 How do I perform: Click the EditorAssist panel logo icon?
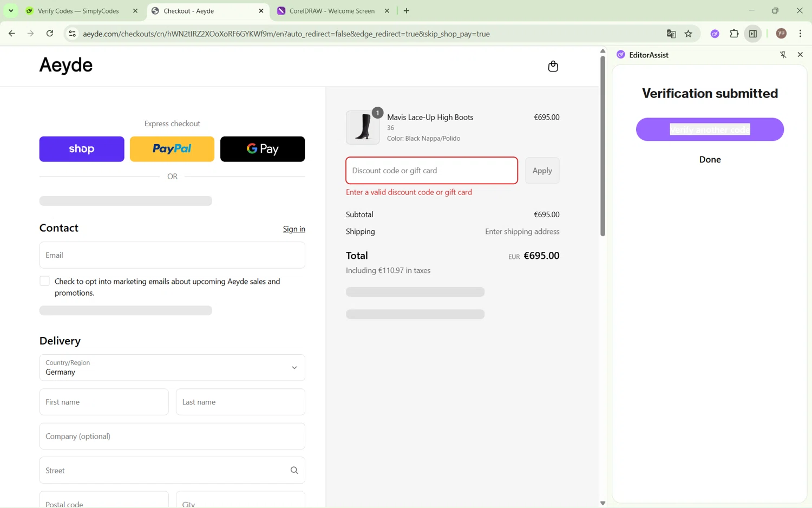[x=621, y=55]
